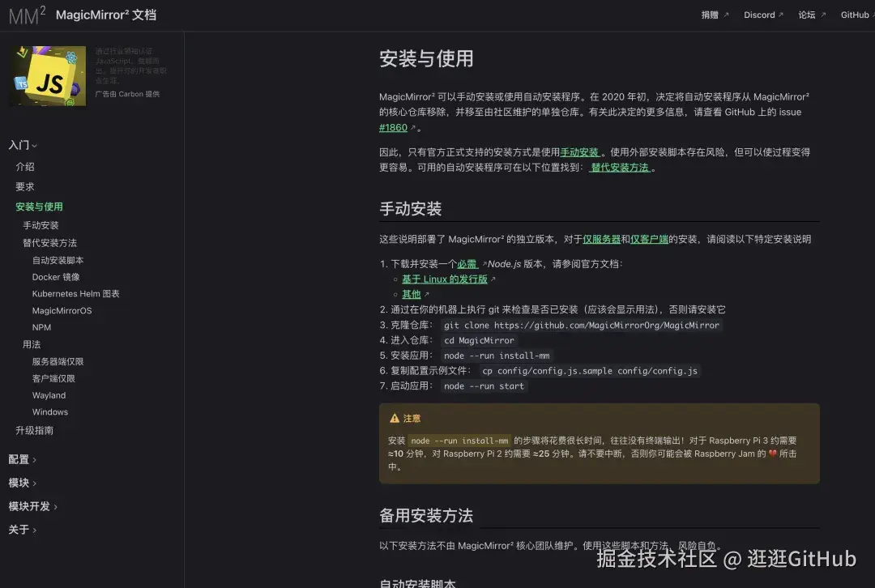Expand the 配置 sidebar section
875x588 pixels.
[22, 459]
